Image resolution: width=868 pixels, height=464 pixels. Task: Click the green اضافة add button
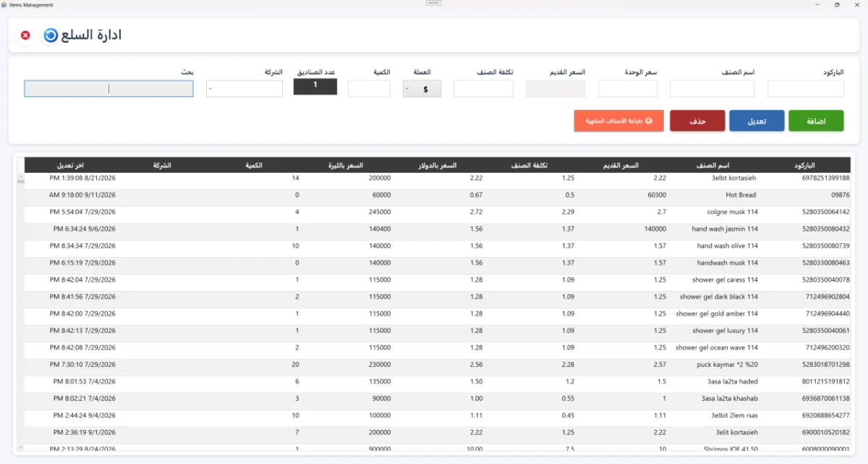pos(816,121)
